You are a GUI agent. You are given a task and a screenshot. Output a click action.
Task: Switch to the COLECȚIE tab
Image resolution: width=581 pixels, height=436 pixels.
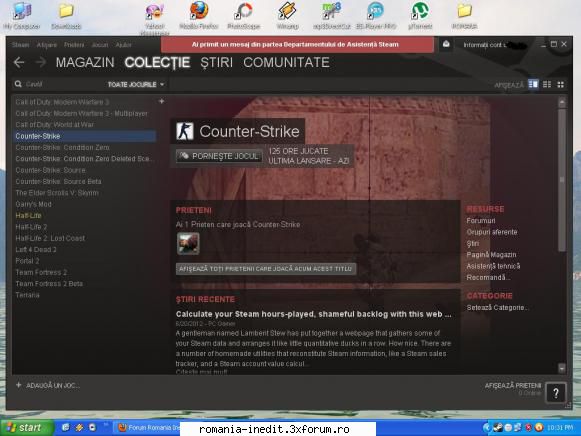click(157, 63)
